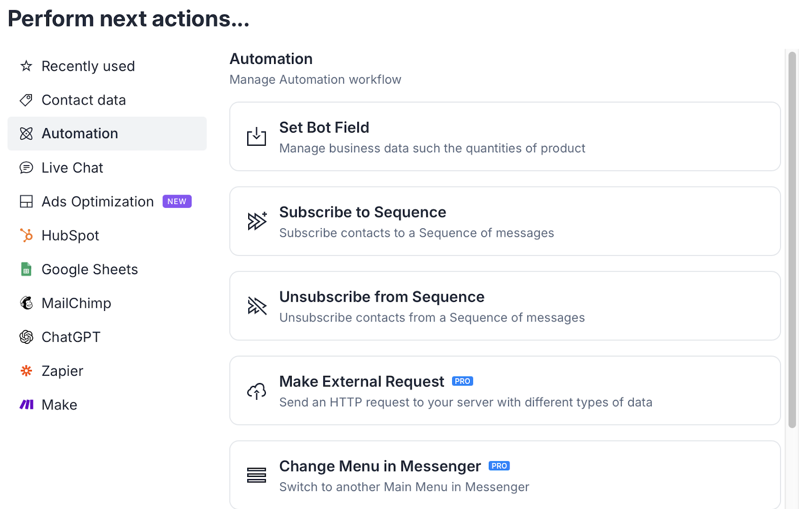
Task: Click the Subscribe to Sequence arrows icon
Action: tap(257, 221)
